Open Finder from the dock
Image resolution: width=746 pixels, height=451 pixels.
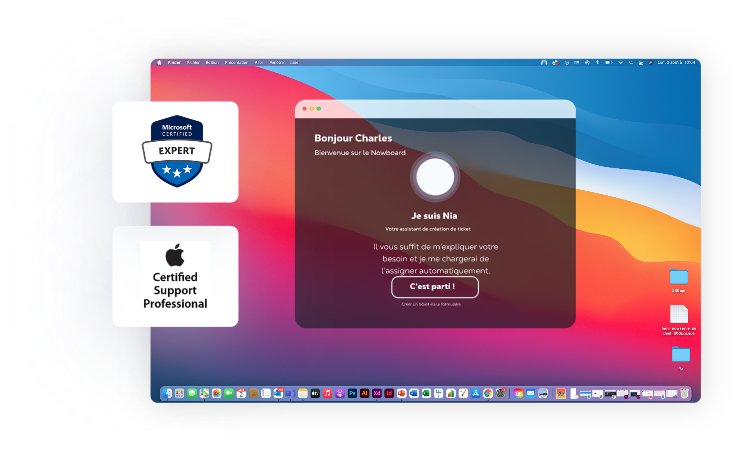pyautogui.click(x=167, y=393)
